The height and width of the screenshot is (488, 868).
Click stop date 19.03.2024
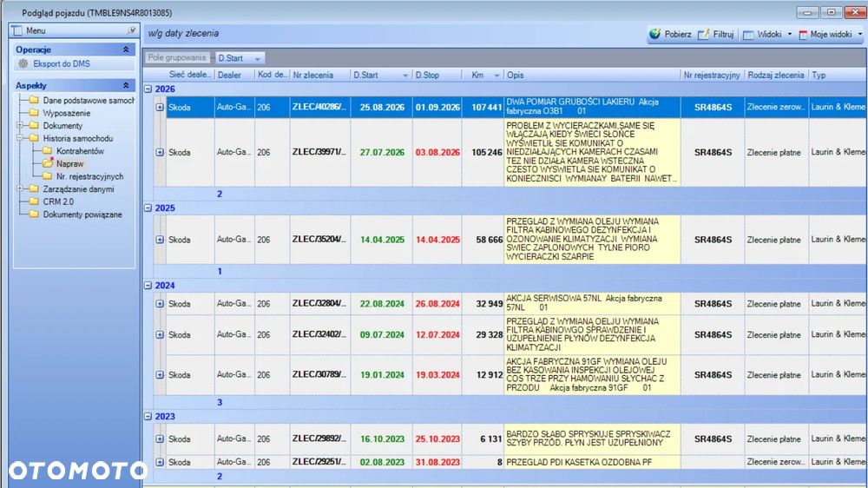[x=437, y=375]
